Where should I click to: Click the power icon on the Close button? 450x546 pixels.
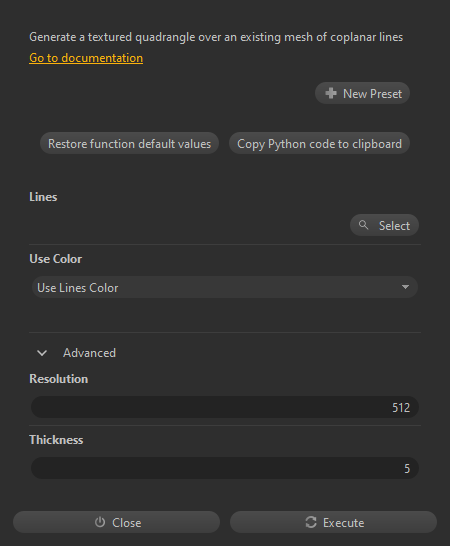[100, 522]
